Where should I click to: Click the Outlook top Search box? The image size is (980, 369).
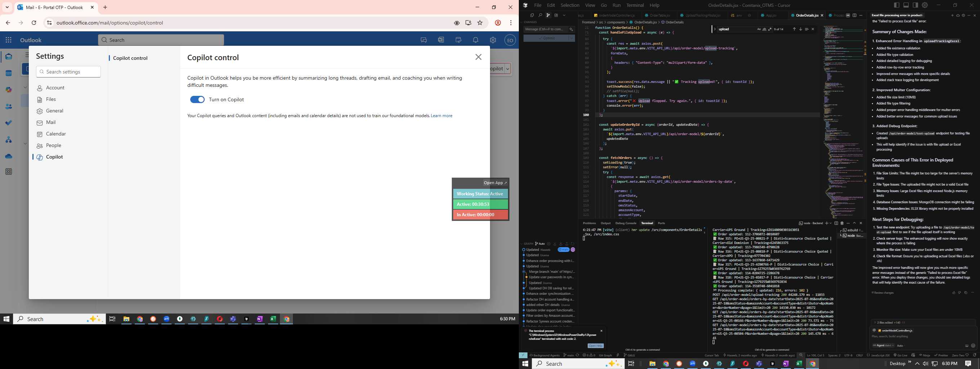(161, 40)
